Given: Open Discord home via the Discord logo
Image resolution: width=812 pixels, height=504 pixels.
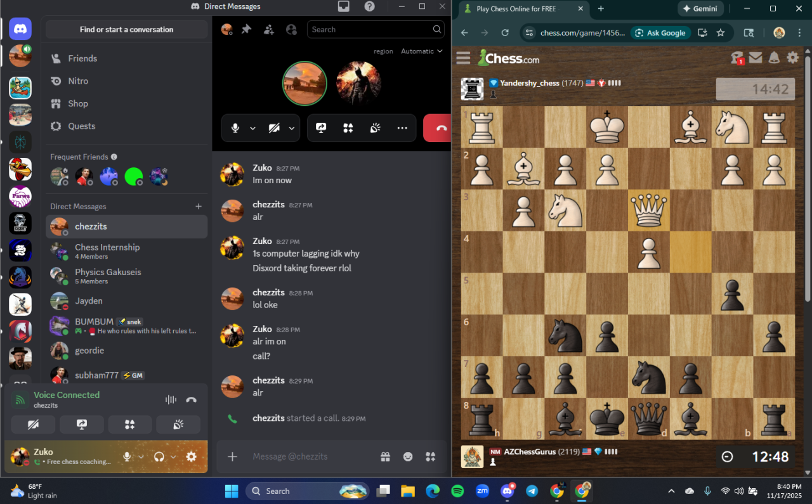Looking at the screenshot, I should coord(20,29).
